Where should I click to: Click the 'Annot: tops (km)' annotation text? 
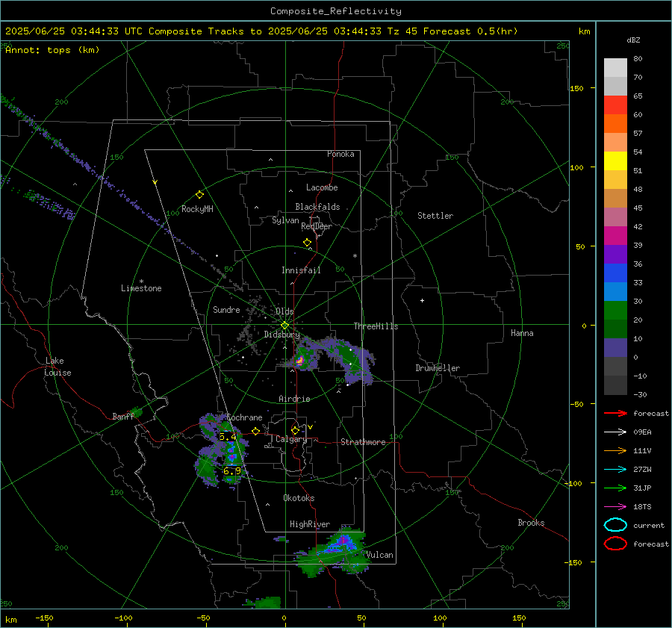(x=52, y=50)
